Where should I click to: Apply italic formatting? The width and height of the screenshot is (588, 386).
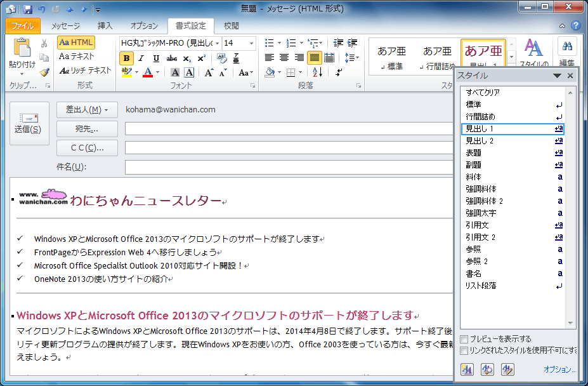click(141, 58)
